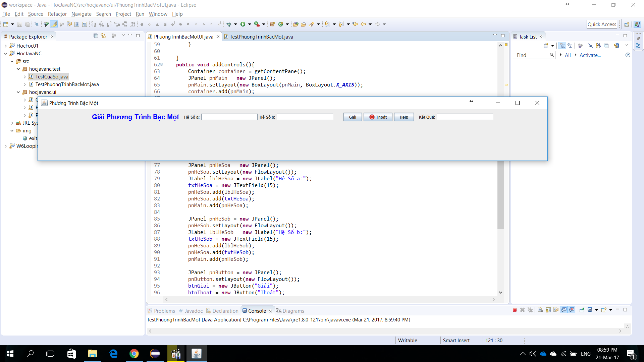Switch to TestPhuongTrinhBacMot.java editor tab
Image resolution: width=644 pixels, height=362 pixels.
(x=261, y=37)
